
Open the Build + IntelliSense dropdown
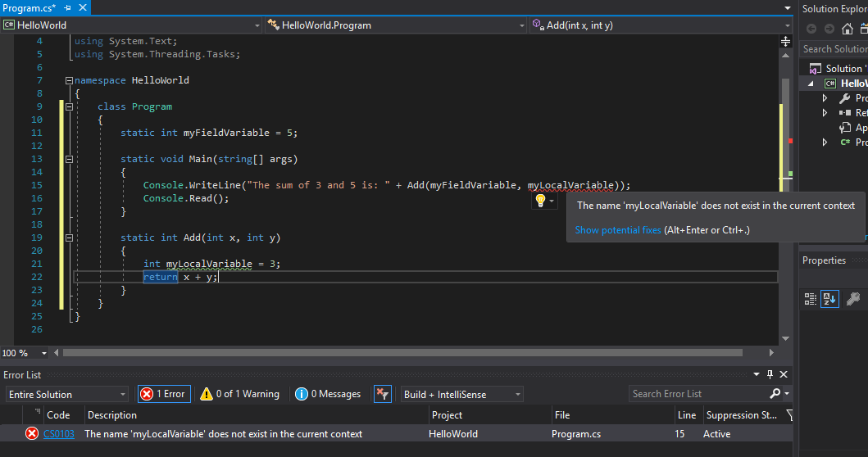point(462,395)
